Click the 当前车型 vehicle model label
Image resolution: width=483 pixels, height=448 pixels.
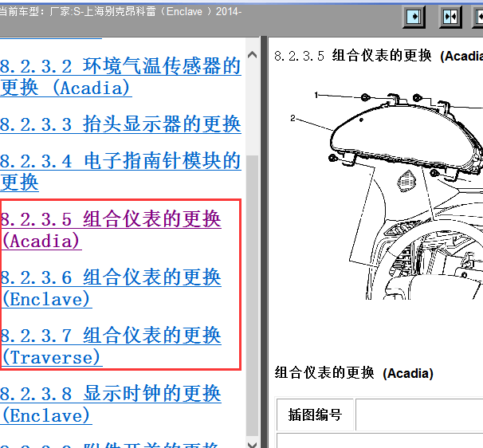coord(120,12)
